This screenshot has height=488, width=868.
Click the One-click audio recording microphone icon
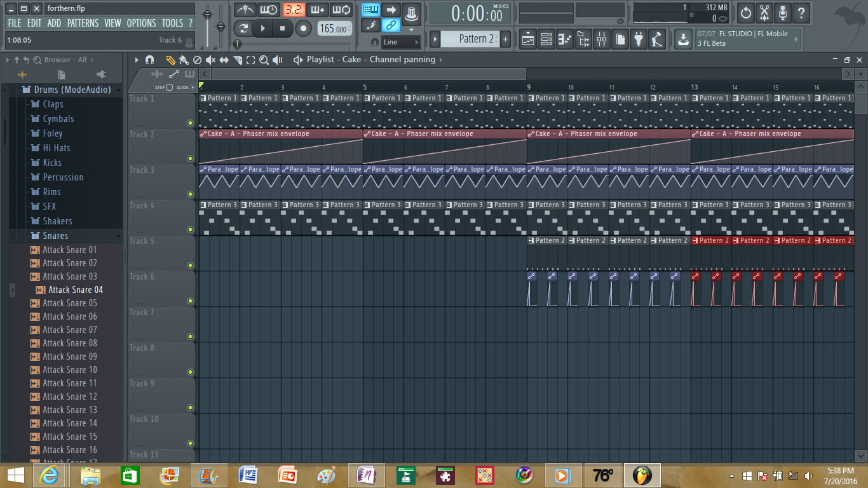(x=783, y=12)
